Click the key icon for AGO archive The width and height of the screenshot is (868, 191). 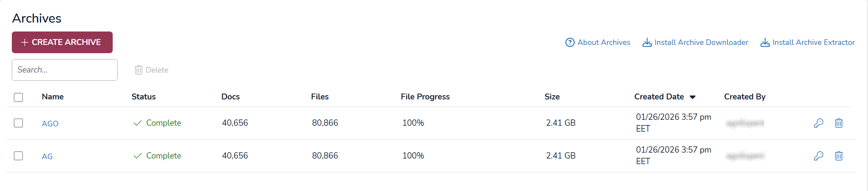[818, 123]
